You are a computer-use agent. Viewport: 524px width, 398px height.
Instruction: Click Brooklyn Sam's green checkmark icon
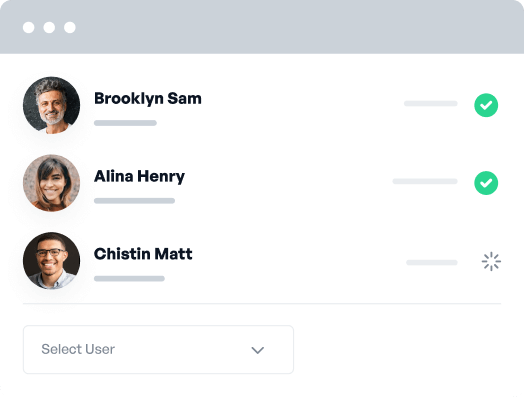[486, 105]
